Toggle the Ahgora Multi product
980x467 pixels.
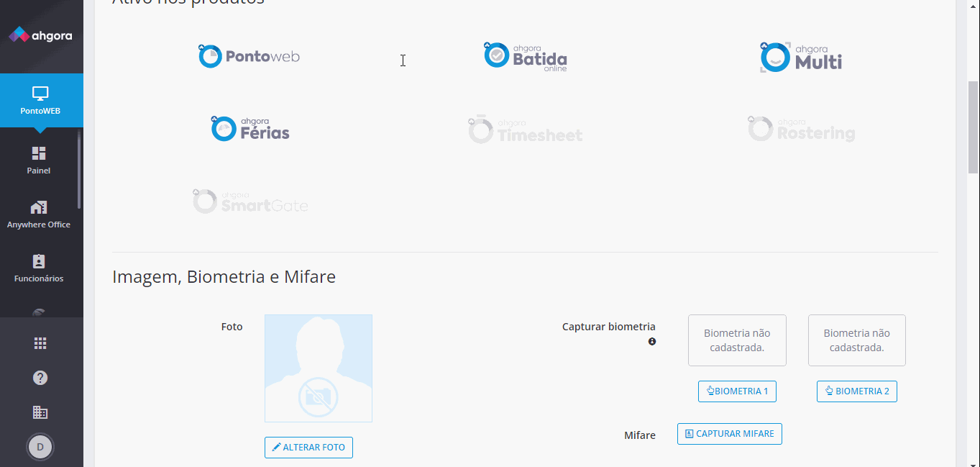(x=801, y=58)
